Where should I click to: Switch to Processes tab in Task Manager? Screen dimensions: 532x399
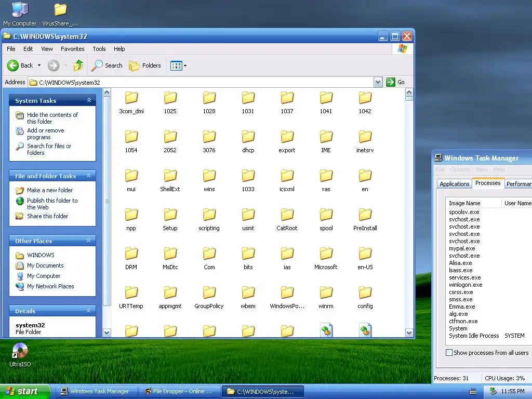[x=488, y=183]
